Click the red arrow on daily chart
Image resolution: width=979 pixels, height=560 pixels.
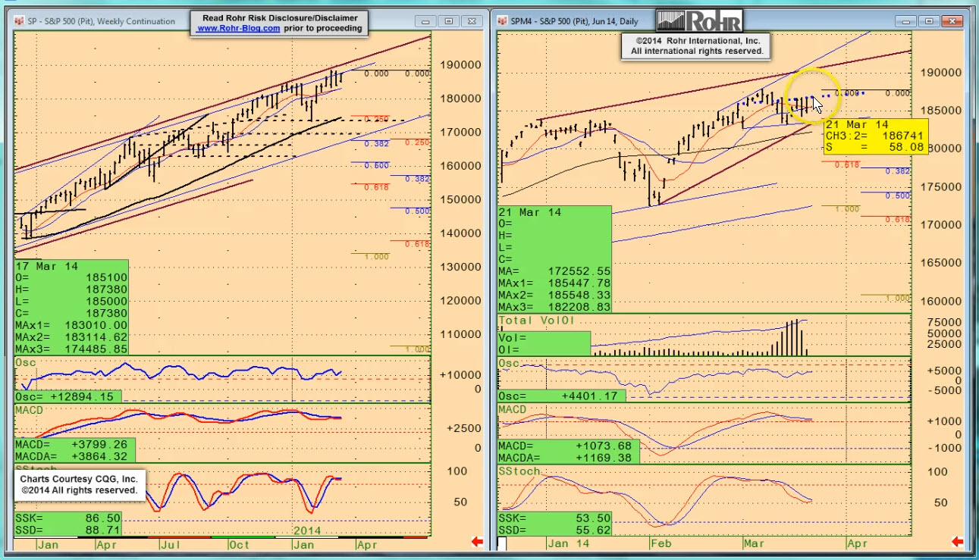pos(958,542)
